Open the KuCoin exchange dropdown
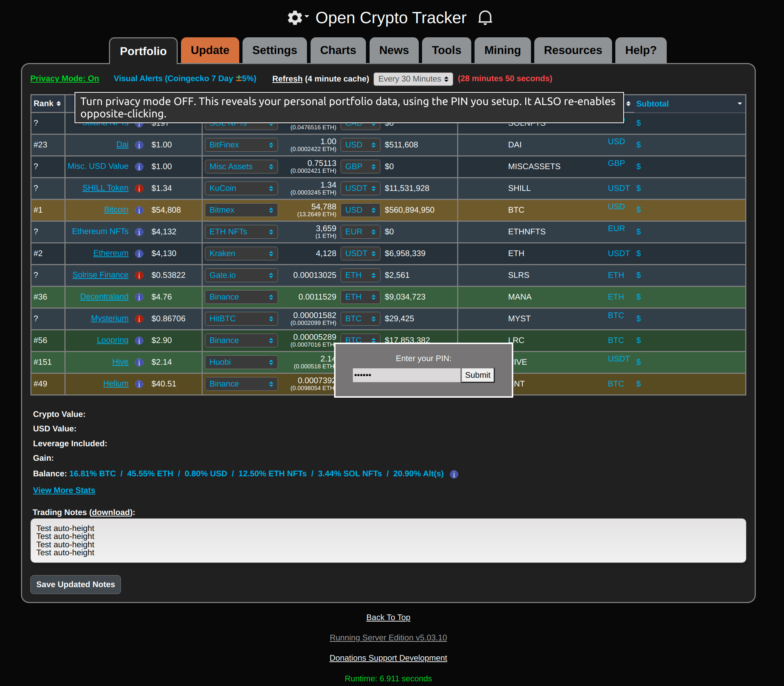This screenshot has height=686, width=784. (x=241, y=188)
